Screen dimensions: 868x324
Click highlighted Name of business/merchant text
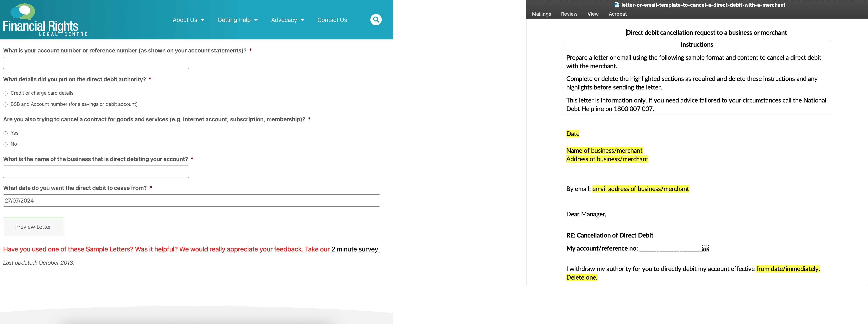click(604, 150)
